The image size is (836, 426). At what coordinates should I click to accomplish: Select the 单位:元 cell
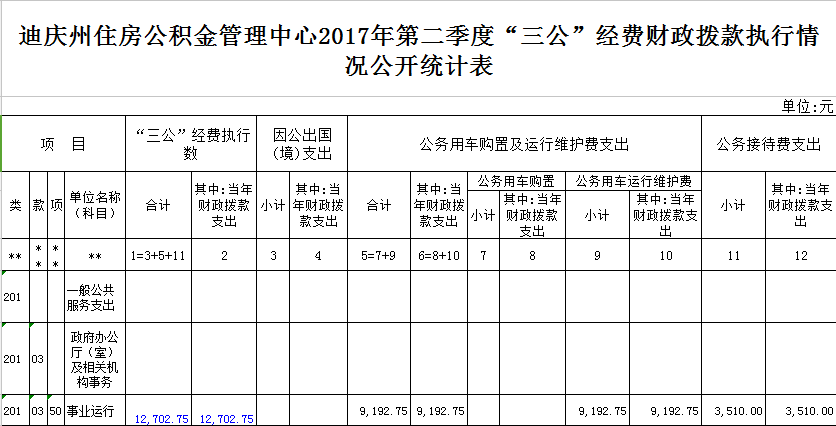pos(807,106)
